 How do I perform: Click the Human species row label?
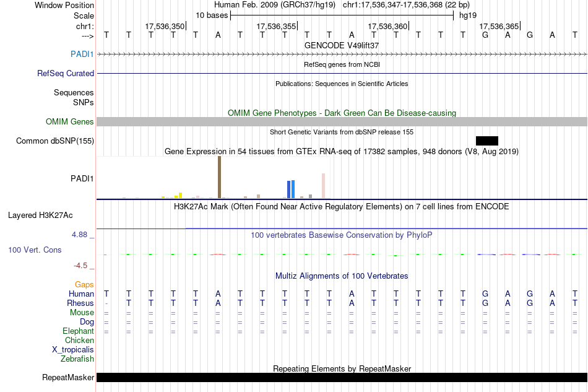[x=81, y=294]
